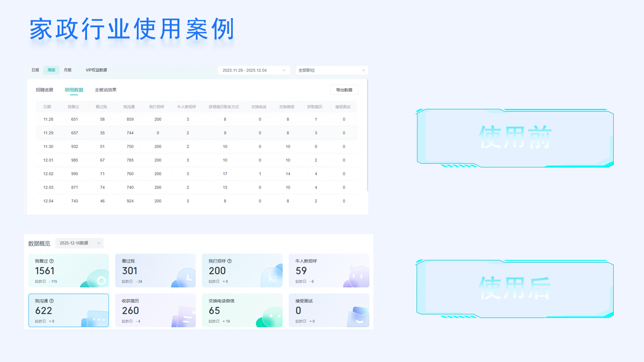Click the 较昨日 -115 text on 我看过 card
Screen dimensions: 644x362
coord(46,281)
